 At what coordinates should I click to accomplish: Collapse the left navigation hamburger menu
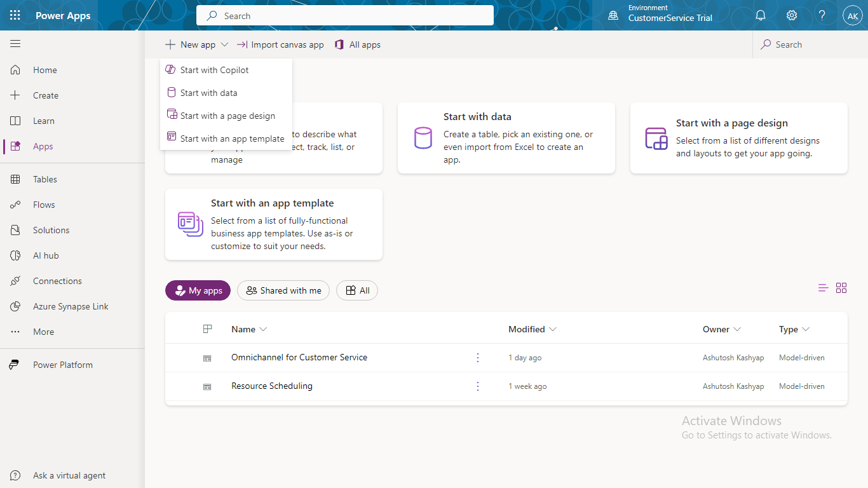point(15,44)
